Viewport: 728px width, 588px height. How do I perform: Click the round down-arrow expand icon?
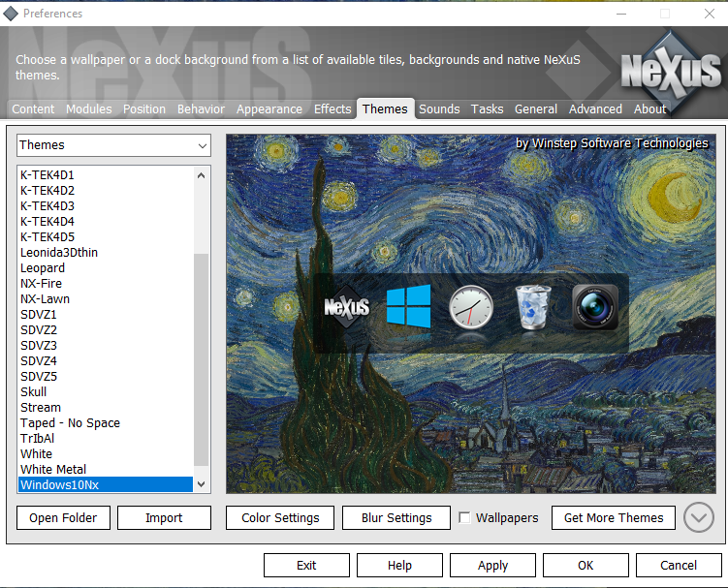point(698,517)
